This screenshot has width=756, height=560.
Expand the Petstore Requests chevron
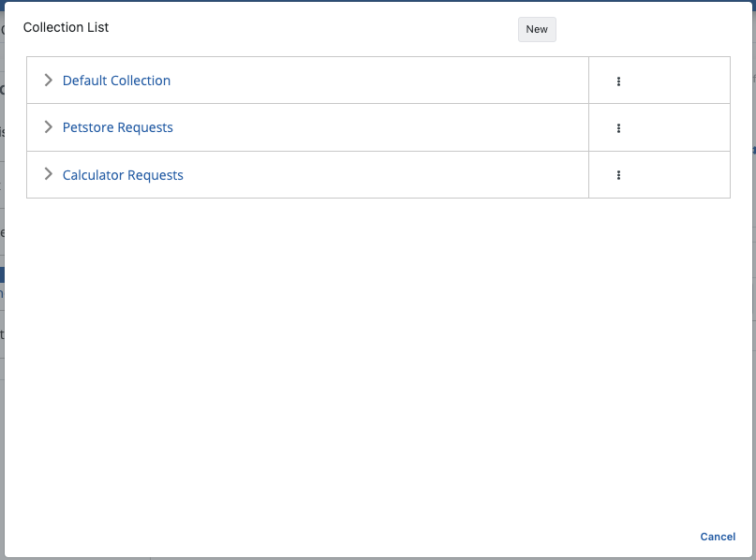click(x=49, y=127)
